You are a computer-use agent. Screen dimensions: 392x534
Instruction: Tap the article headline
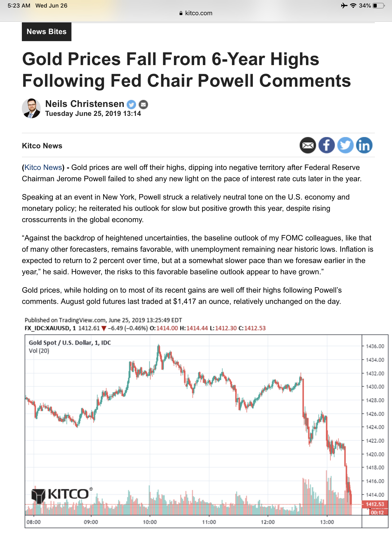186,70
